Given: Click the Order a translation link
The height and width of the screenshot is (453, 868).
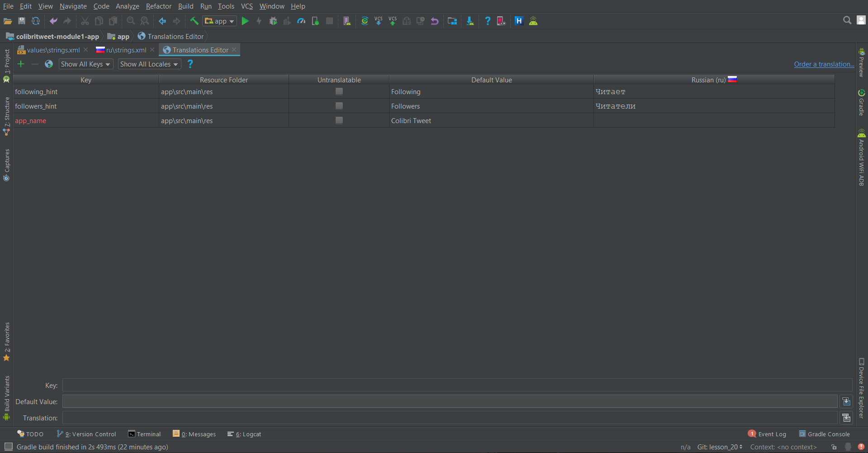Looking at the screenshot, I should coord(824,64).
